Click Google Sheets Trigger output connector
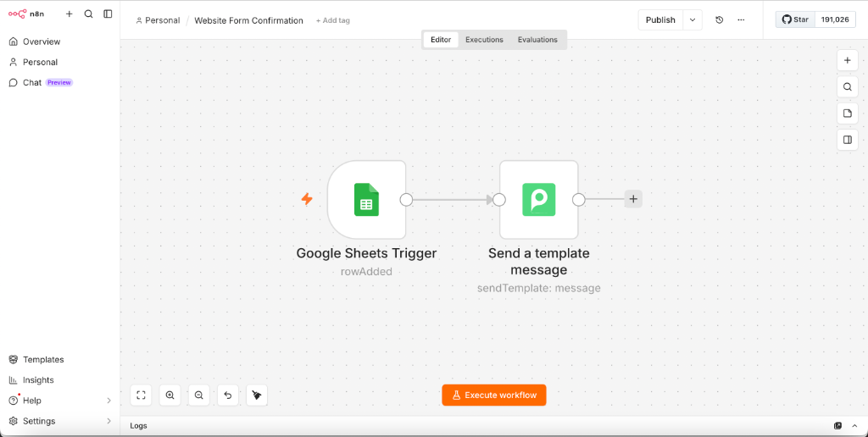Viewport: 868px width, 437px height. (406, 200)
